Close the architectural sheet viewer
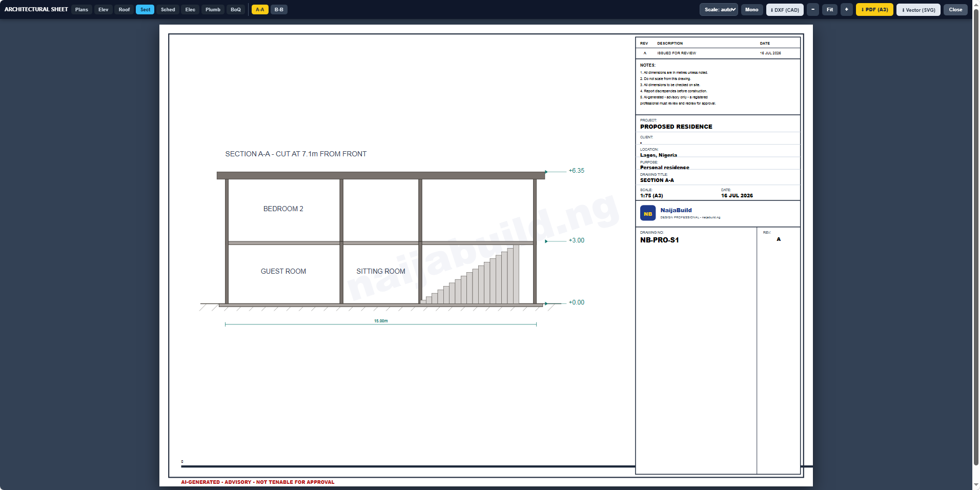 coord(955,10)
